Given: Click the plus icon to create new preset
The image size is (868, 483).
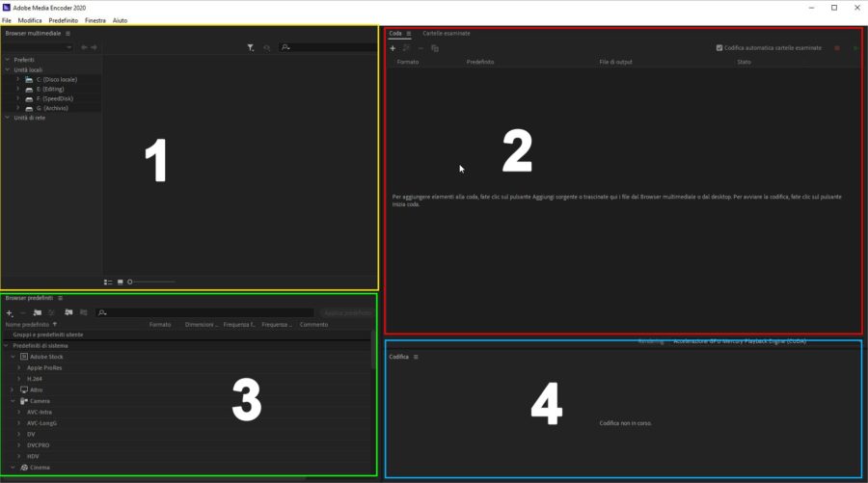Looking at the screenshot, I should [10, 313].
